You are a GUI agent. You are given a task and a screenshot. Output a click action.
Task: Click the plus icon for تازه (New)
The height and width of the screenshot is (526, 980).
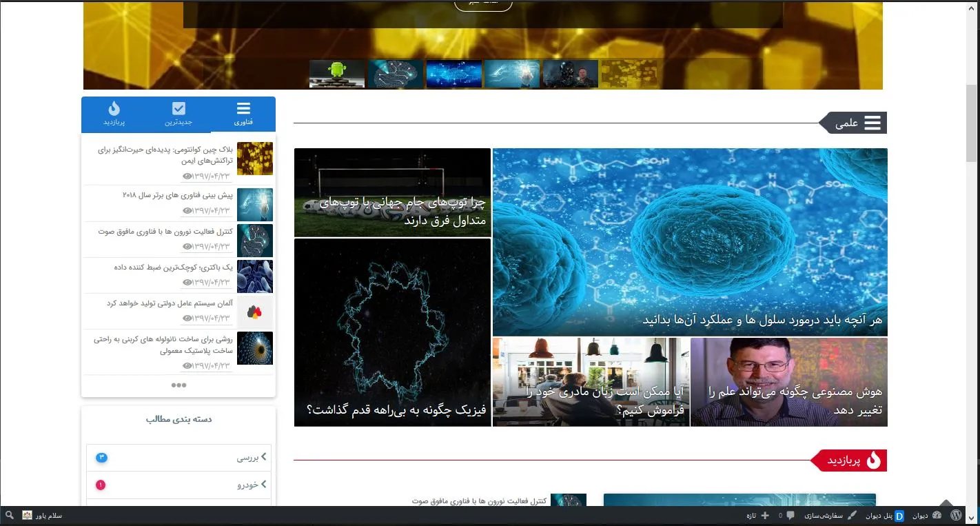click(x=765, y=516)
